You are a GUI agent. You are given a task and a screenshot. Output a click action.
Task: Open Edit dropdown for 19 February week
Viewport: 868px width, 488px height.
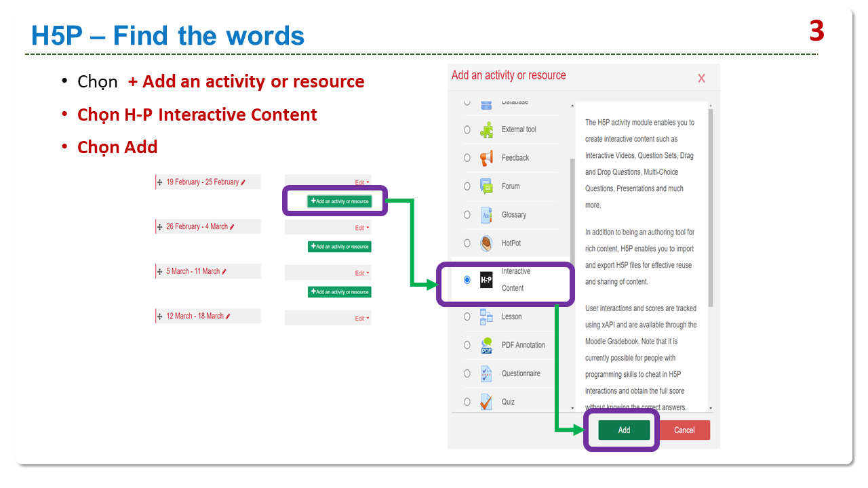pos(362,182)
